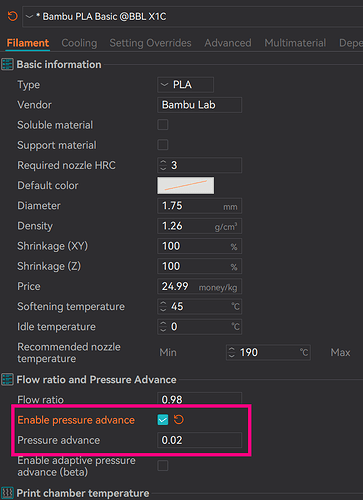Click the Idle temperature stepper arrows
Viewport: 363px width, 500px height.
pyautogui.click(x=163, y=326)
